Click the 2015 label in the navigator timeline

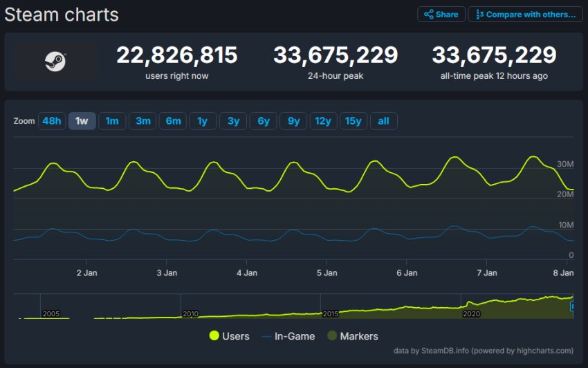pos(331,314)
